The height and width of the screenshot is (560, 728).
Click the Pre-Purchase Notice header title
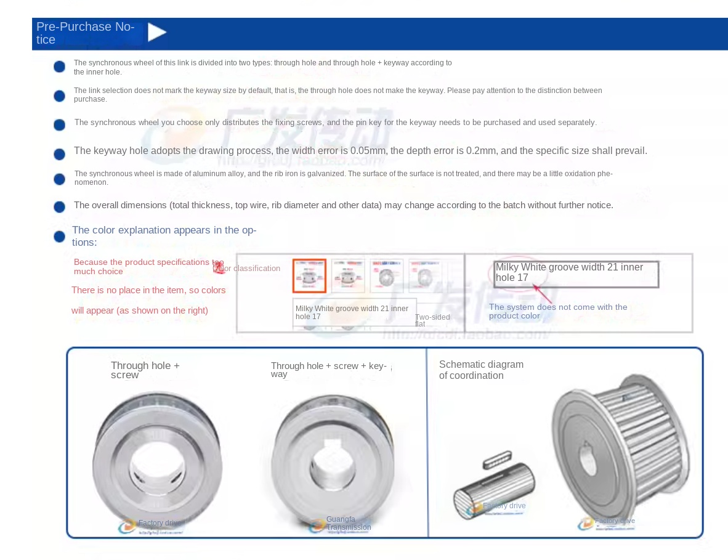(85, 33)
